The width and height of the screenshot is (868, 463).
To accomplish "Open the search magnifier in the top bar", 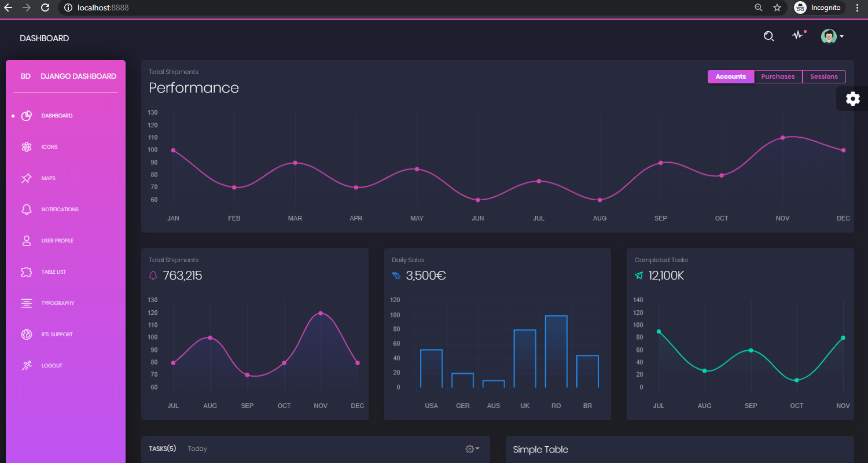I will point(768,35).
